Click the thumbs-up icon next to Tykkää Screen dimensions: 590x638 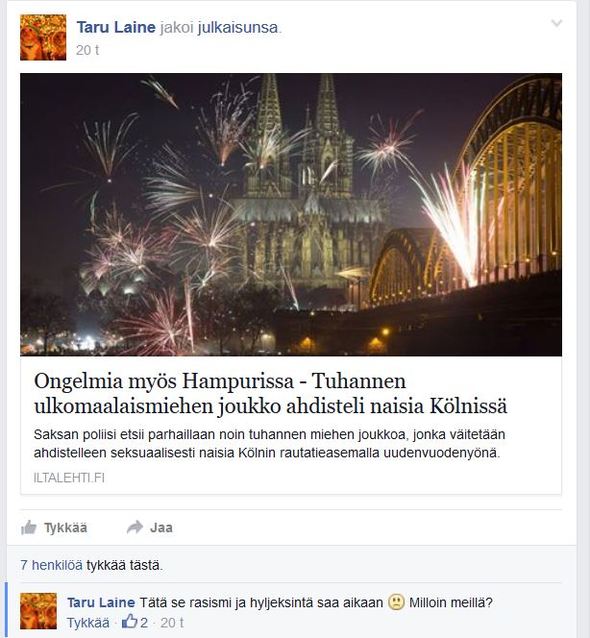pos(29,528)
